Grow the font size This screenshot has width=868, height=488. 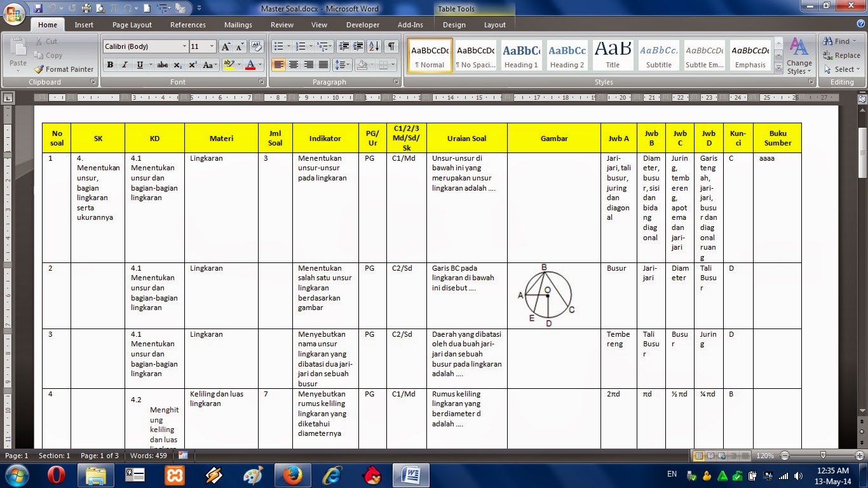coord(226,46)
